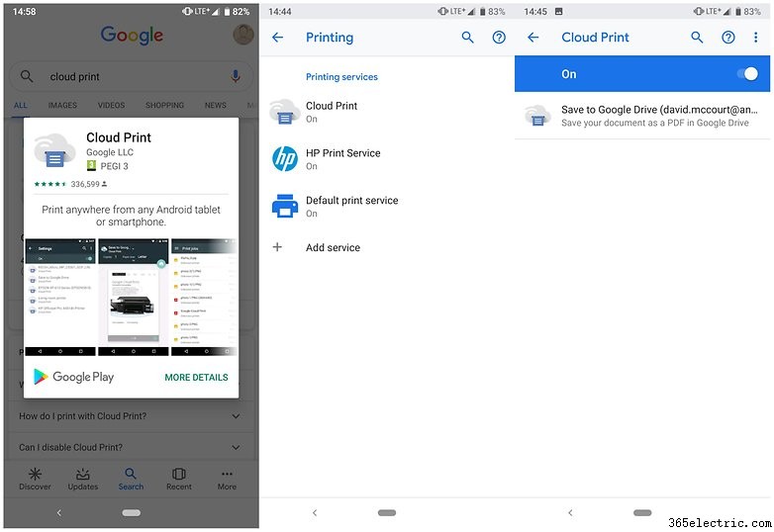Search within the Cloud Print screen
The image size is (774, 532).
[x=697, y=38]
